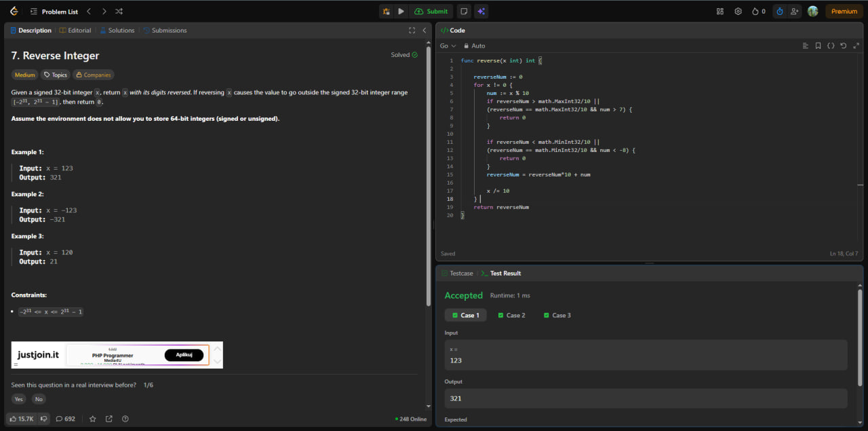Image resolution: width=868 pixels, height=431 pixels.
Task: Collapse the description panel chevron
Action: 425,31
